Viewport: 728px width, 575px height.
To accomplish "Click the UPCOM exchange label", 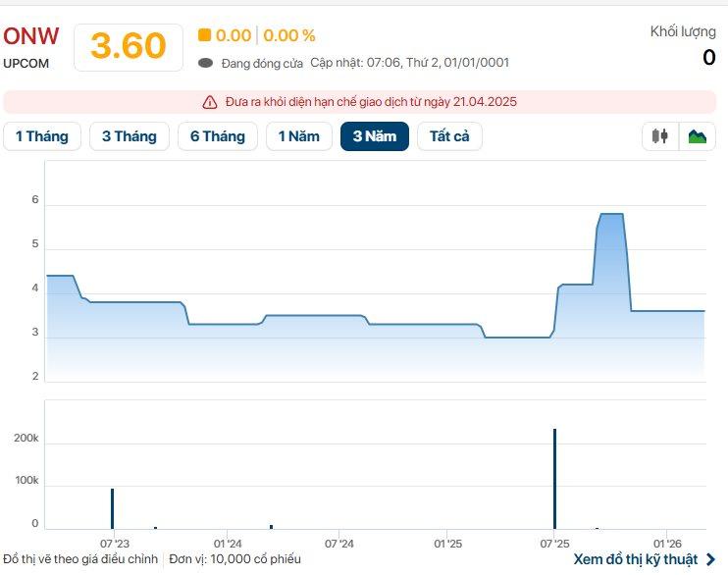I will [26, 63].
